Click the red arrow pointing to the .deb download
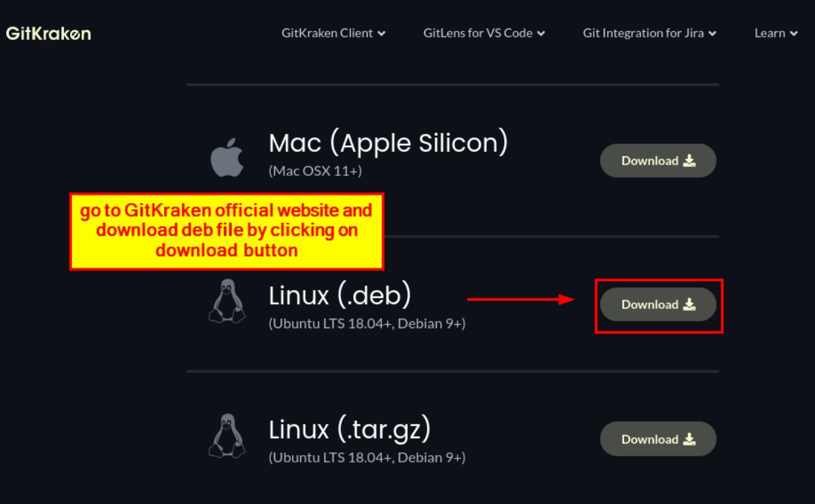This screenshot has height=504, width=815. pyautogui.click(x=521, y=299)
